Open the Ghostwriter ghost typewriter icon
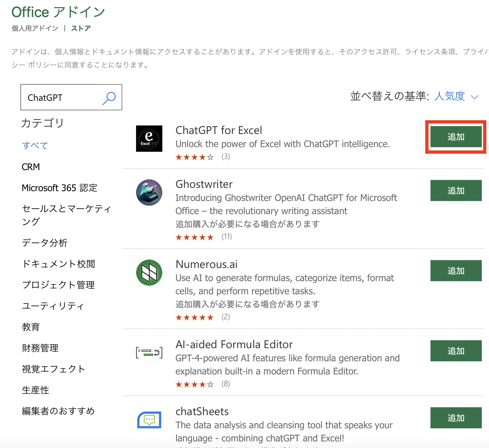Screen dimensions: 489x448 pos(149,192)
